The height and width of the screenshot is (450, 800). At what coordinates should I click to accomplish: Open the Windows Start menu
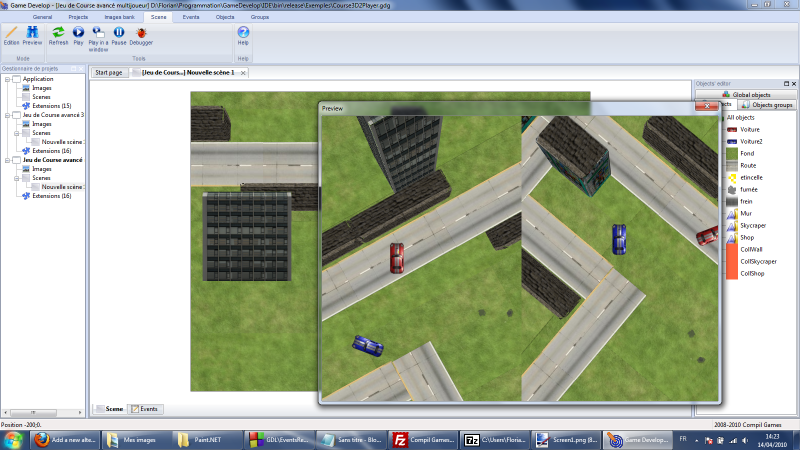click(12, 440)
